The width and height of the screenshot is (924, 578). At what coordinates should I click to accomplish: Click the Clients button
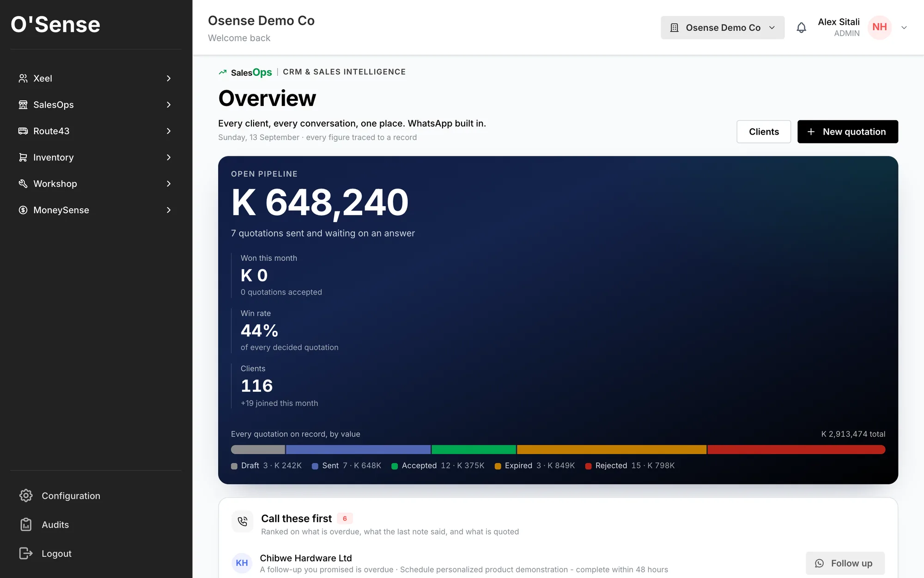click(764, 132)
